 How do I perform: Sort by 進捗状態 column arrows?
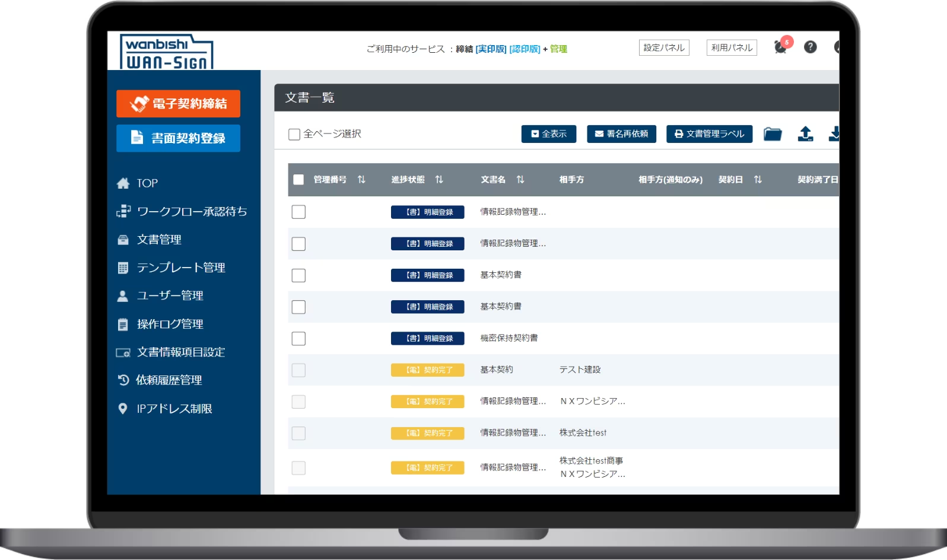point(439,180)
